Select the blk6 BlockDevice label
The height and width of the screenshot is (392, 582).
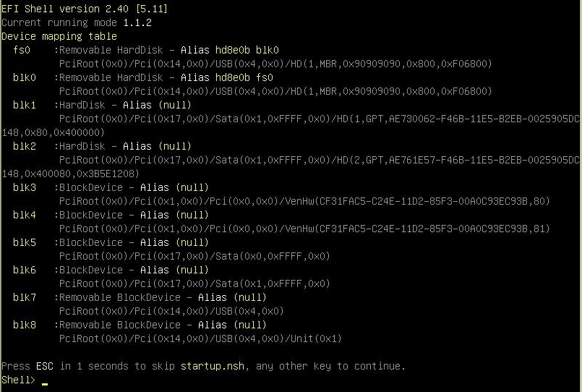(25, 270)
